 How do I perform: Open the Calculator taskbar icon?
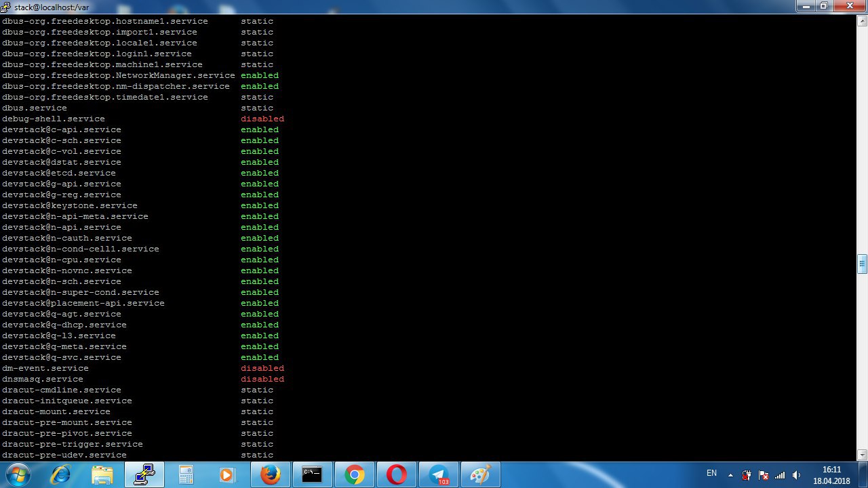tap(186, 475)
